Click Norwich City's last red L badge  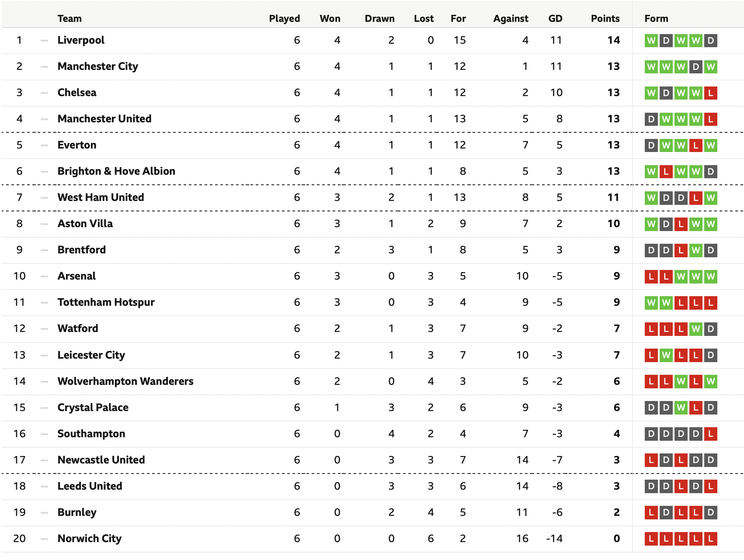[x=711, y=539]
